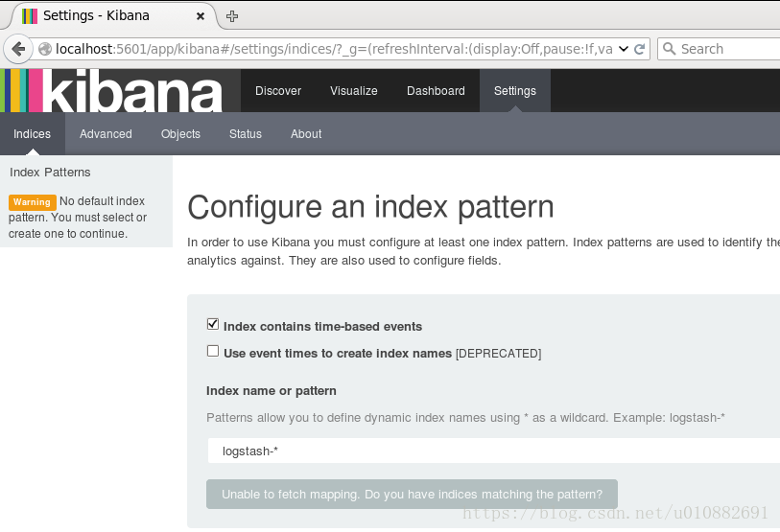Click the address bar URL
The image size is (780, 532).
334,49
